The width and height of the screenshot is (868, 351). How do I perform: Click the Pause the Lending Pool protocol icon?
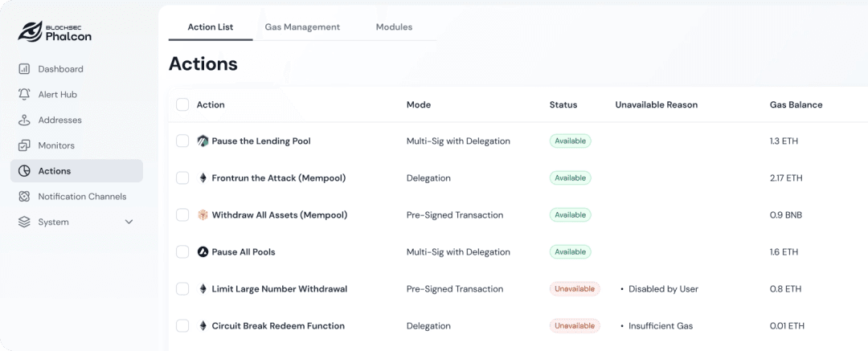203,141
